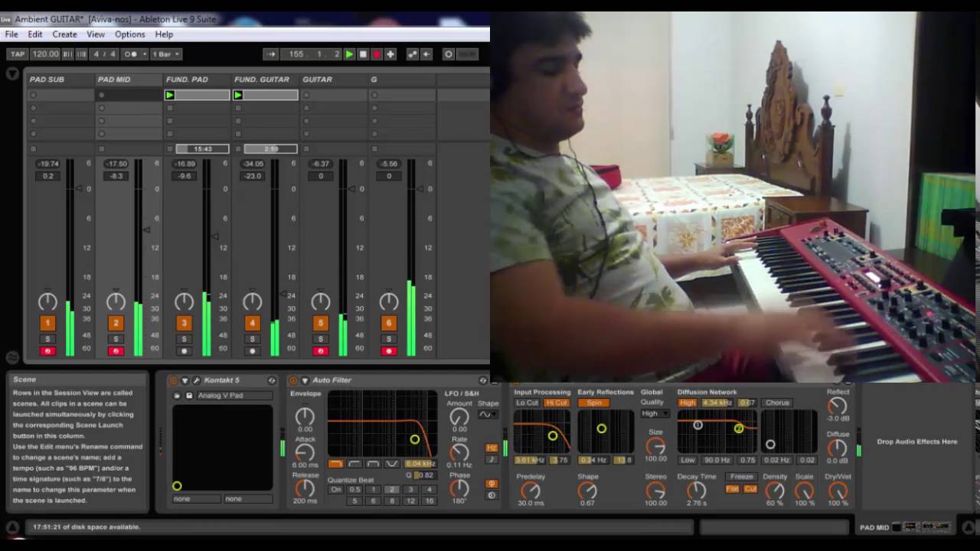Select the PAD SUB track header
Screen dimensions: 980x551
click(60, 80)
